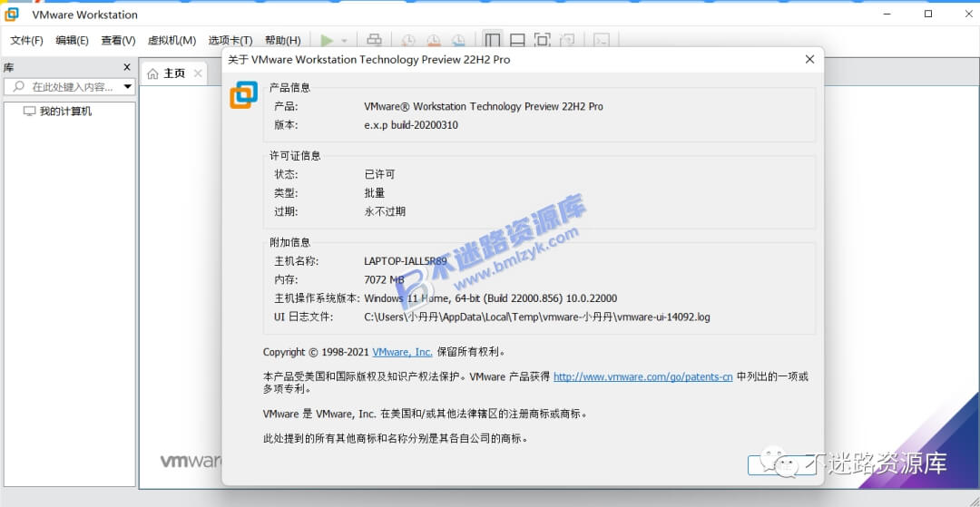Open the 查看(V) menu
Viewport: 980px width, 507px height.
[119, 41]
